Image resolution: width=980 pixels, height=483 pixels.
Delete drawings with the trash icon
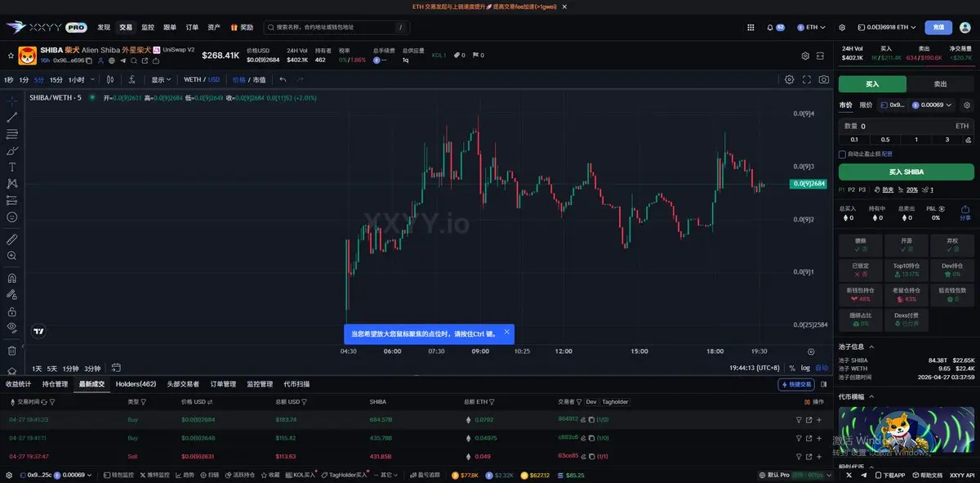(11, 351)
